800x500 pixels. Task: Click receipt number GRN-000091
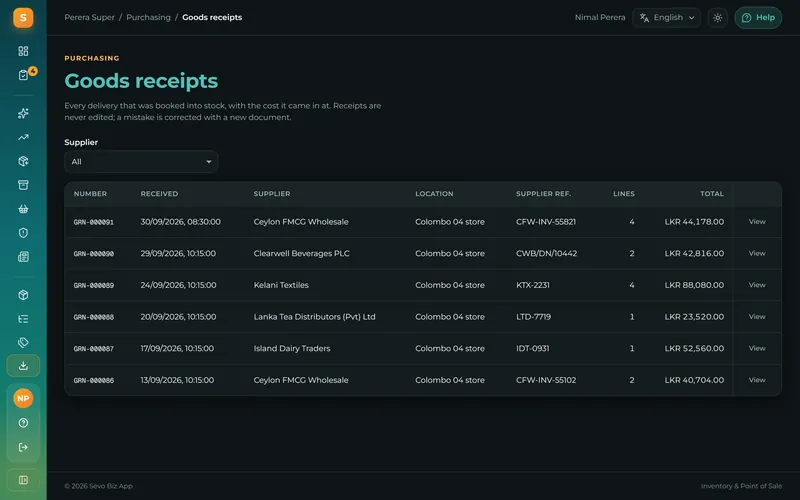click(94, 222)
